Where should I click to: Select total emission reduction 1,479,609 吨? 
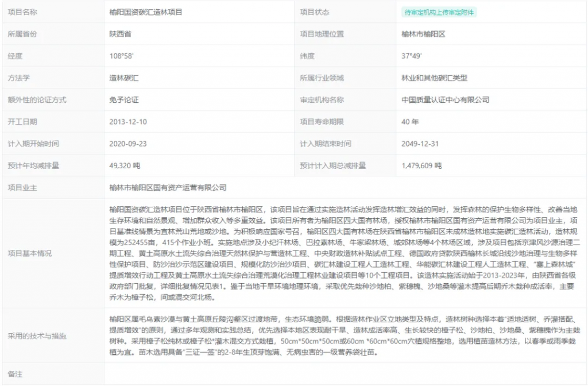(422, 165)
